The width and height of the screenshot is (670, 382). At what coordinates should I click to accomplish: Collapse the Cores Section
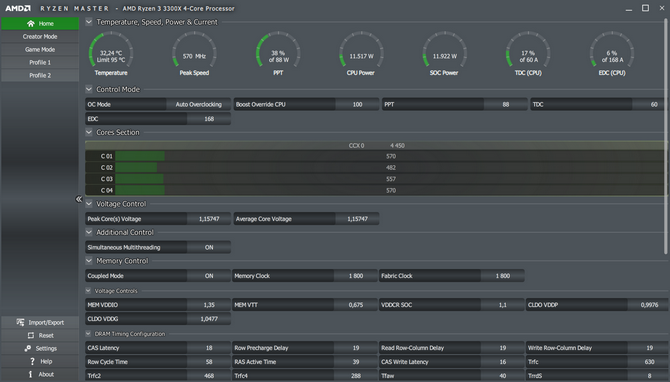point(89,132)
